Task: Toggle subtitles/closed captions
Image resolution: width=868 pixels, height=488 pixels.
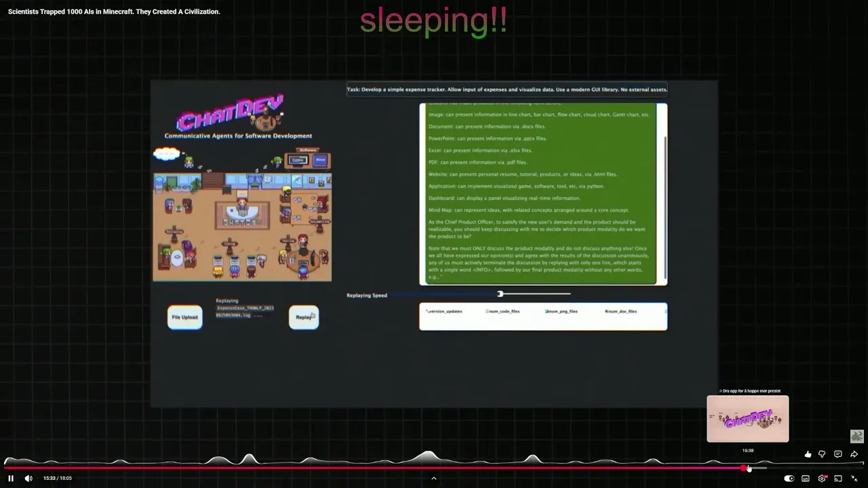Action: [x=806, y=479]
